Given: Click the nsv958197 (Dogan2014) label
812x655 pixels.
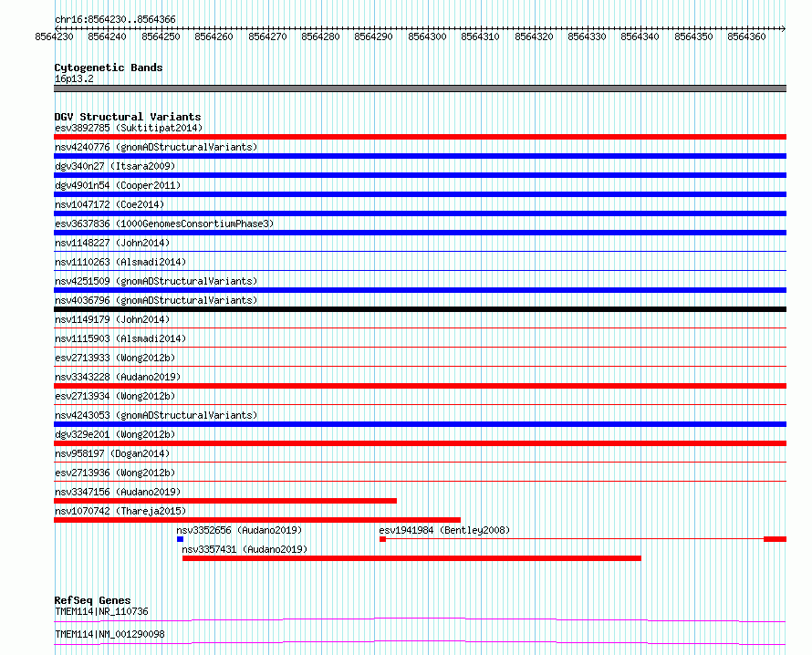Looking at the screenshot, I should 112,453.
